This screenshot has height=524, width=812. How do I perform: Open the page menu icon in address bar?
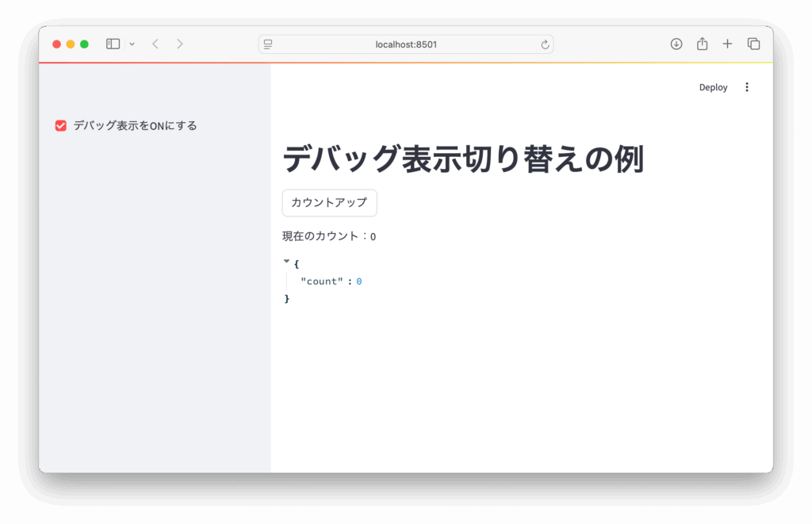pyautogui.click(x=268, y=44)
